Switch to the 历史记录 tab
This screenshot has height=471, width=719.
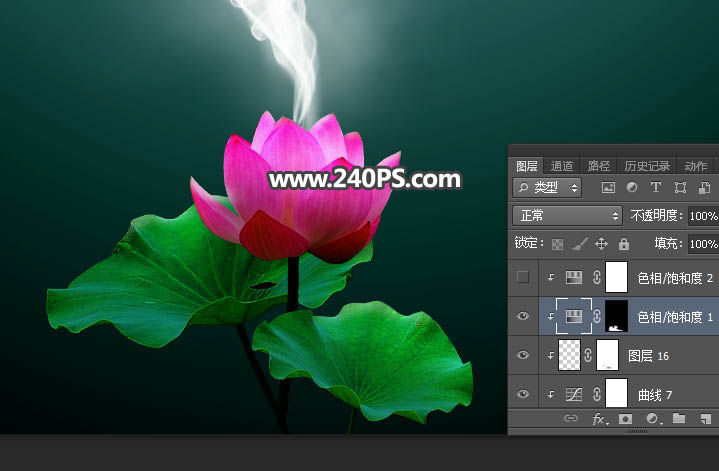coord(647,166)
